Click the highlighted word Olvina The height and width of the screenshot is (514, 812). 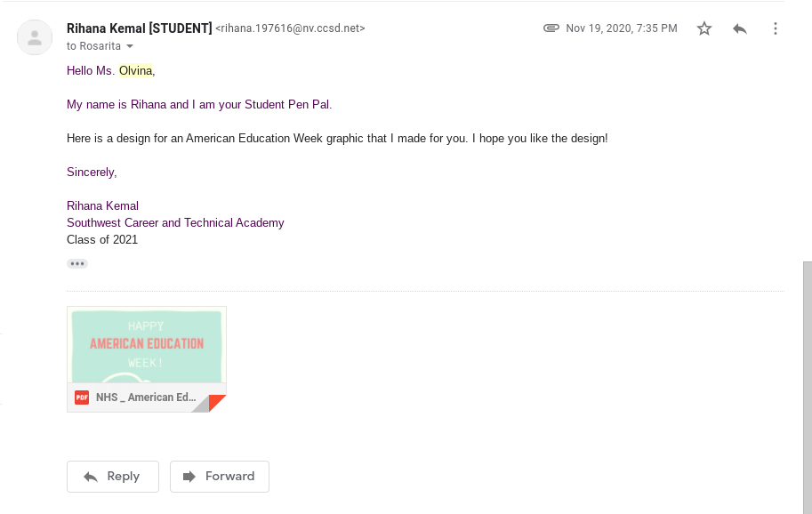tap(135, 70)
